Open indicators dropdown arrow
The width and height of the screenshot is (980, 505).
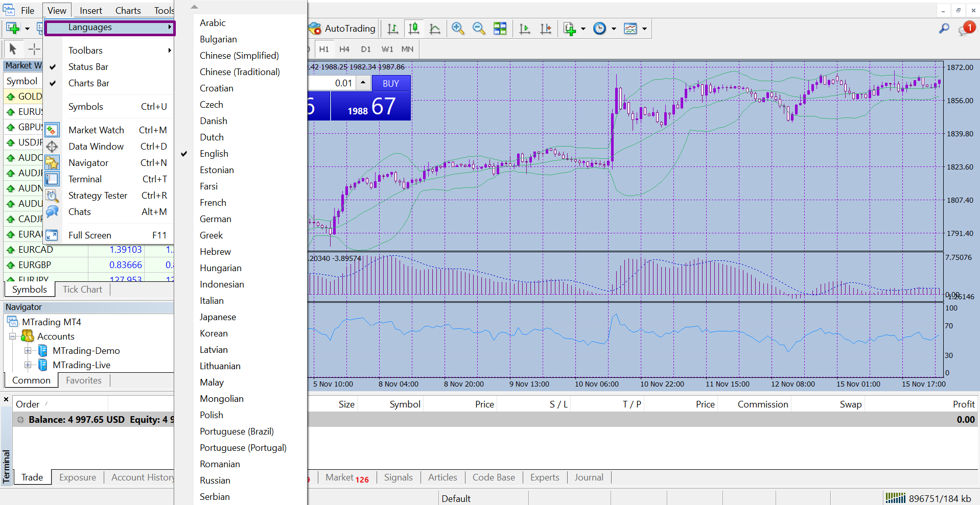(x=583, y=29)
